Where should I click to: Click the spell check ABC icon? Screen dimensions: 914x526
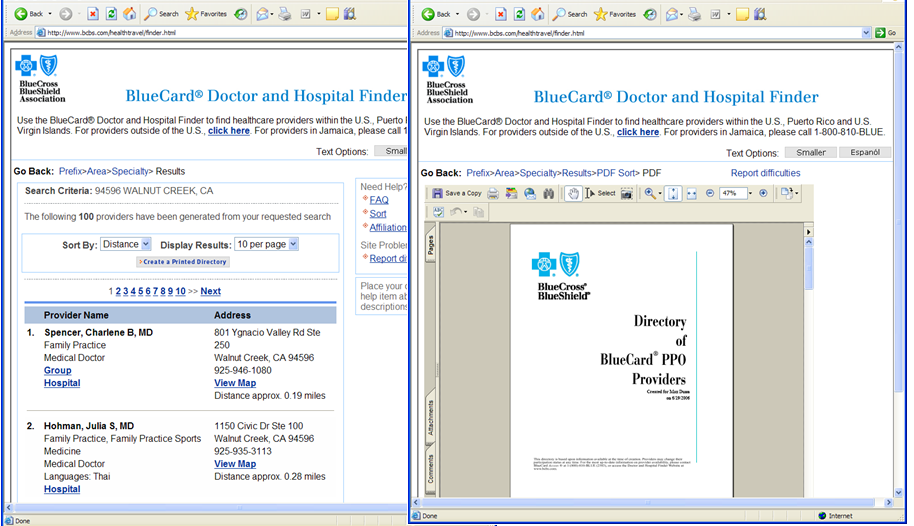point(438,212)
